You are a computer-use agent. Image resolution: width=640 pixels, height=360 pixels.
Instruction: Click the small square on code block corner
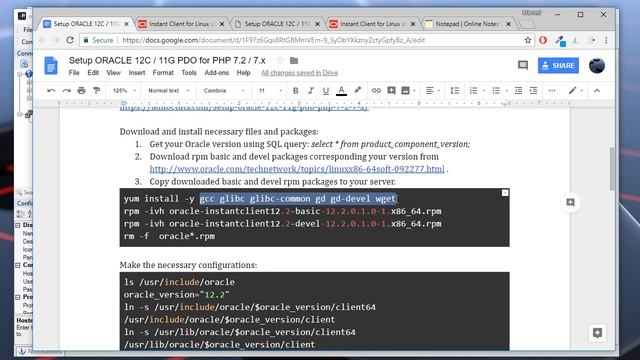tap(505, 193)
